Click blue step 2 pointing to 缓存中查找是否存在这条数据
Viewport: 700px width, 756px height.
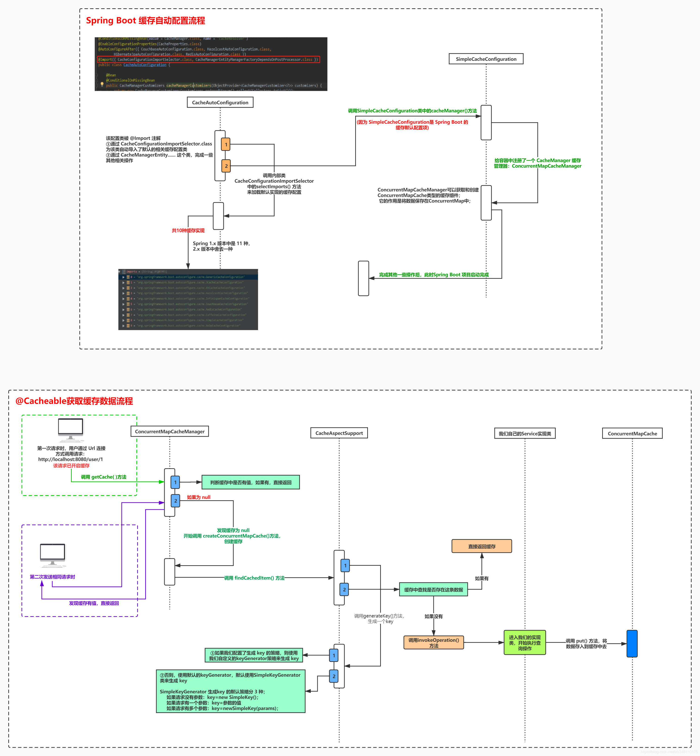[x=344, y=589]
